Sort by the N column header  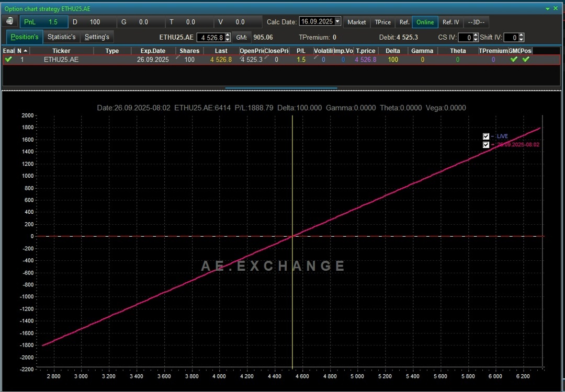(22, 51)
